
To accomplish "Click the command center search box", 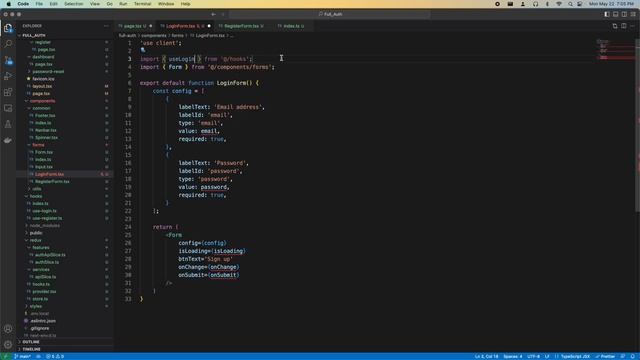I will (x=330, y=14).
